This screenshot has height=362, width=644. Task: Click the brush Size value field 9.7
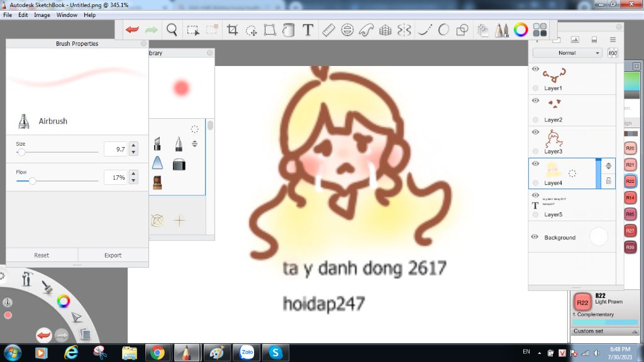tap(116, 149)
